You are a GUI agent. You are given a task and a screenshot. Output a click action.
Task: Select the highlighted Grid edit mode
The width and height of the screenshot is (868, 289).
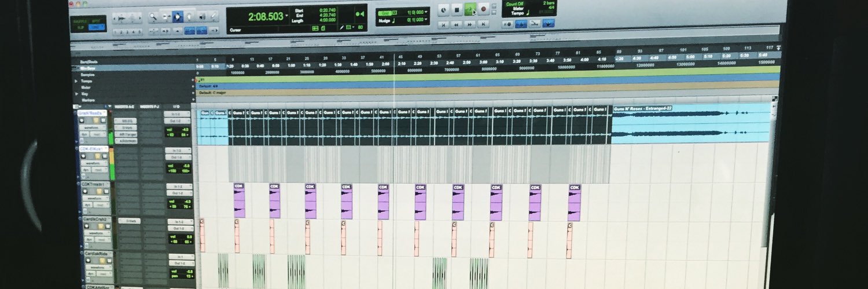coord(95,27)
